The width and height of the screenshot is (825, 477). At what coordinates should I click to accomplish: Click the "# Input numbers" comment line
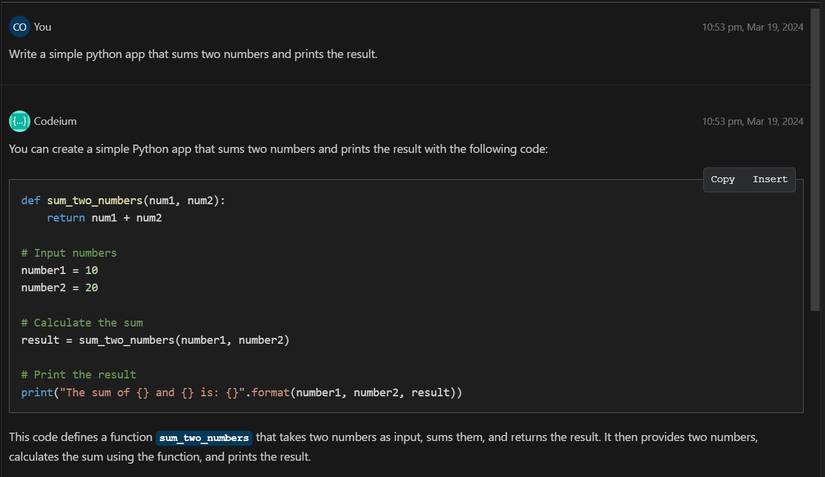point(69,253)
